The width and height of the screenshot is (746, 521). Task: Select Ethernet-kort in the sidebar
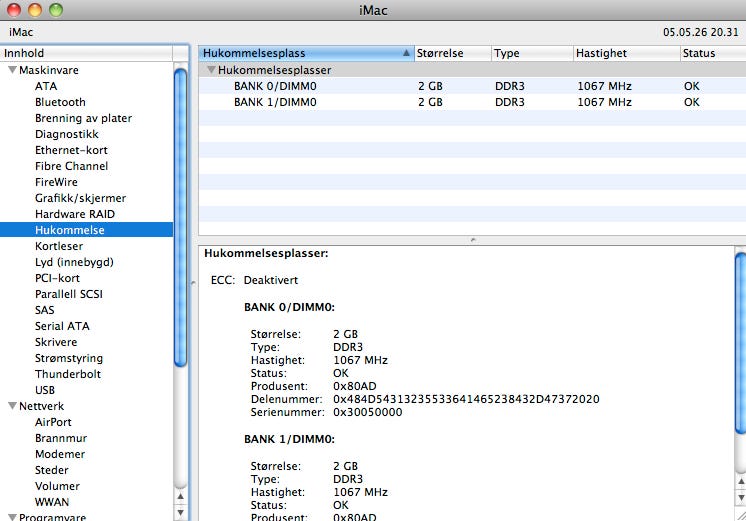click(71, 150)
